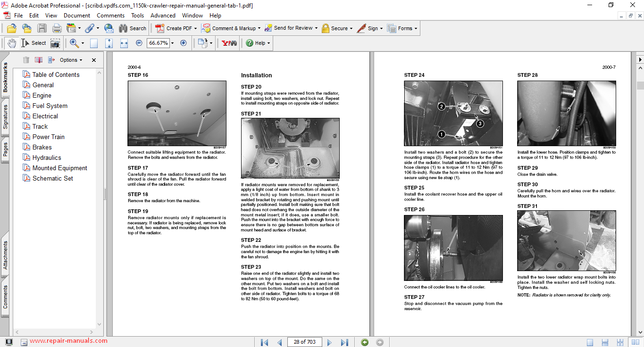Open the Hydraulics bookmark
This screenshot has width=644, height=347.
tap(47, 157)
